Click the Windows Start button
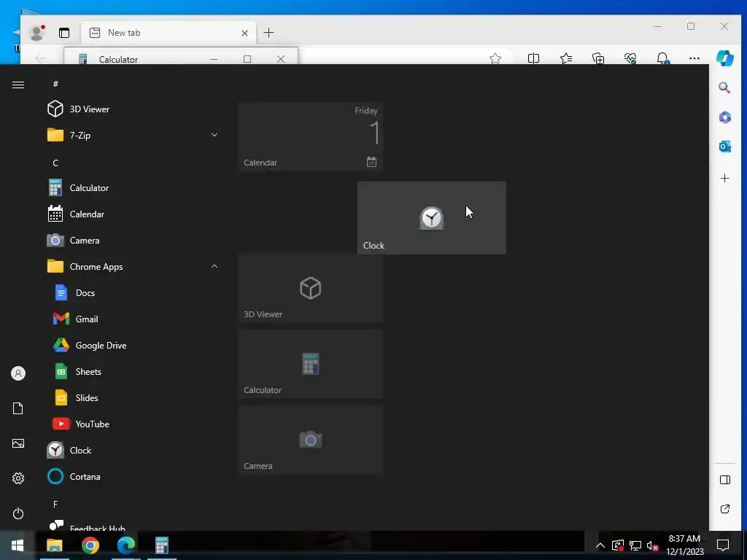747x560 pixels. coord(18,545)
